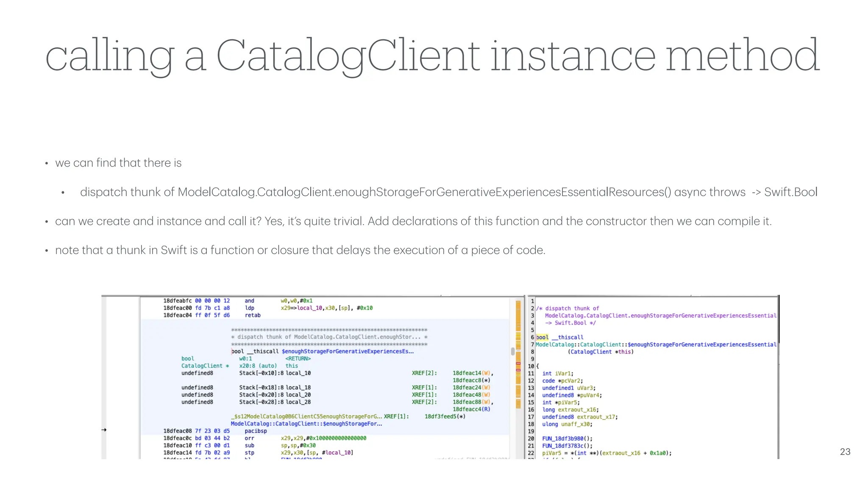Click the highlighted 'bool' return type in decompiler
Screen dimensions: 868x488
[542, 337]
